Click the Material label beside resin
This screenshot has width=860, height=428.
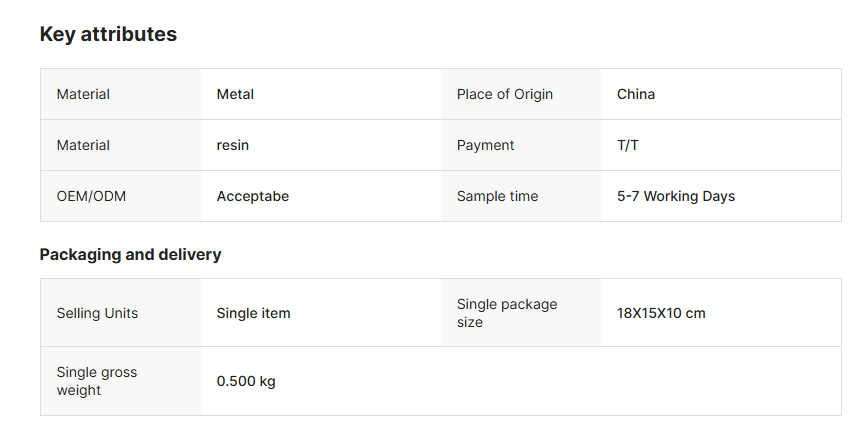[x=83, y=145]
